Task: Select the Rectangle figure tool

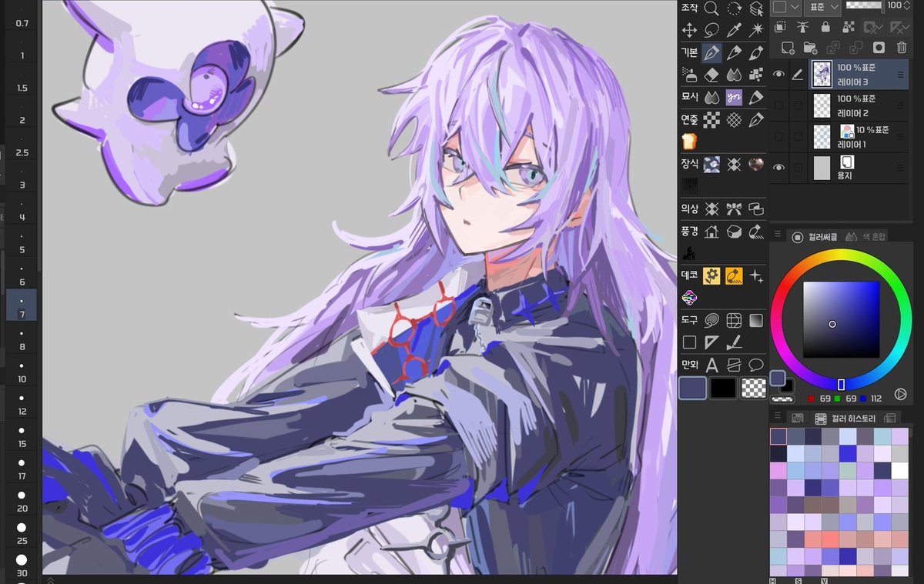Action: click(x=689, y=342)
